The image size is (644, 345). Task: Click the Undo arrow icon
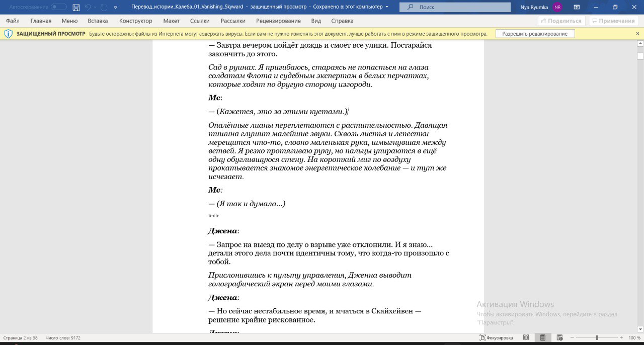click(x=88, y=7)
